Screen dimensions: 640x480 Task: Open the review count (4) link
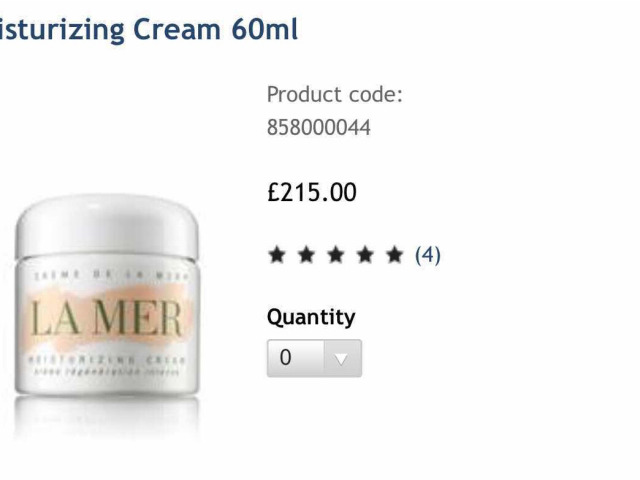tap(428, 255)
